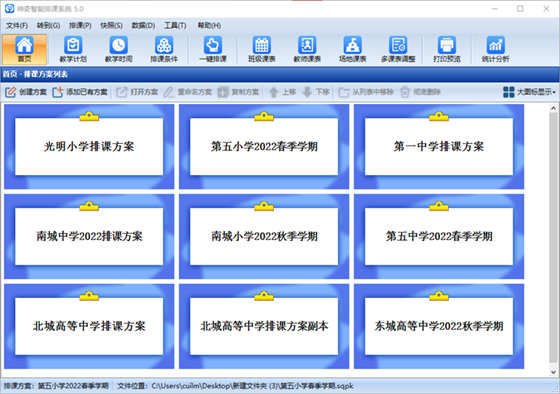This screenshot has width=560, height=394.
Task: Open the 首页 home icon
Action: [24, 49]
